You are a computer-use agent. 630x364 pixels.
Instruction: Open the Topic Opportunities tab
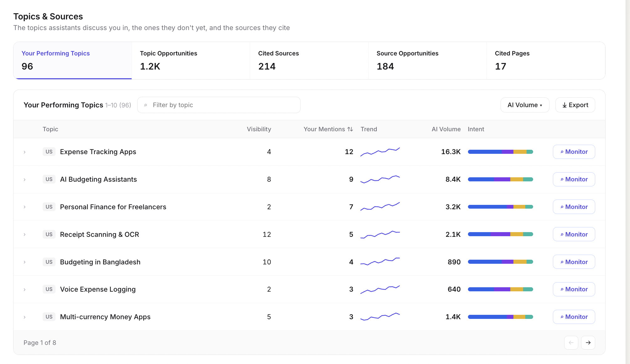coord(191,60)
